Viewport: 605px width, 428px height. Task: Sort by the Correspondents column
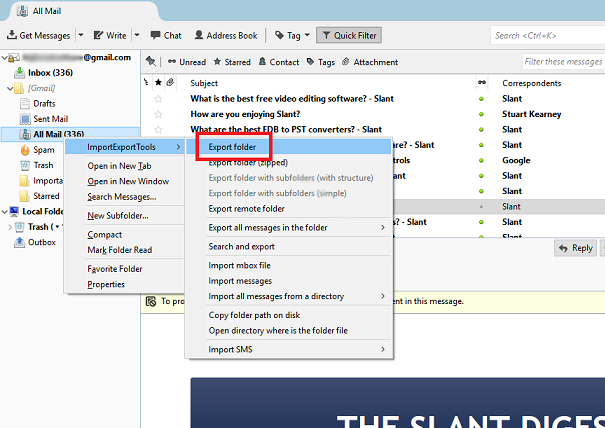tap(532, 83)
